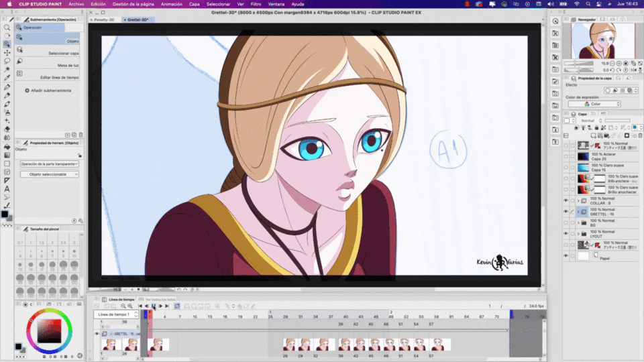Select the Zoom magnifier tool
The image size is (644, 362).
7,27
